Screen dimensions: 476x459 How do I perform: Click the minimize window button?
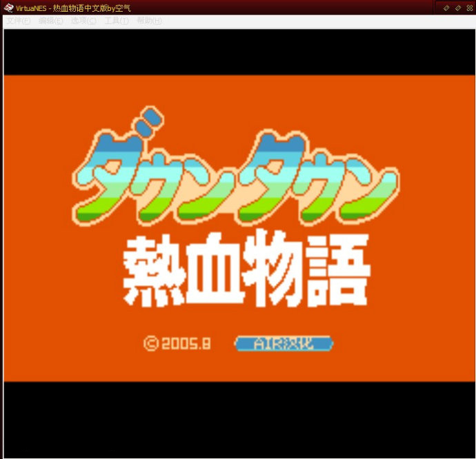tap(446, 8)
